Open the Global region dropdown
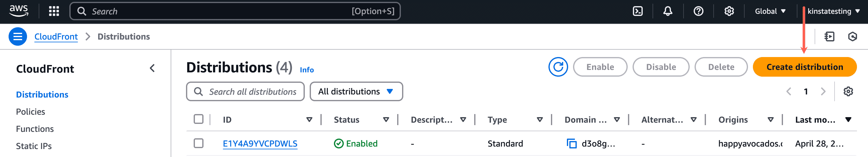The image size is (868, 157). pos(770,11)
